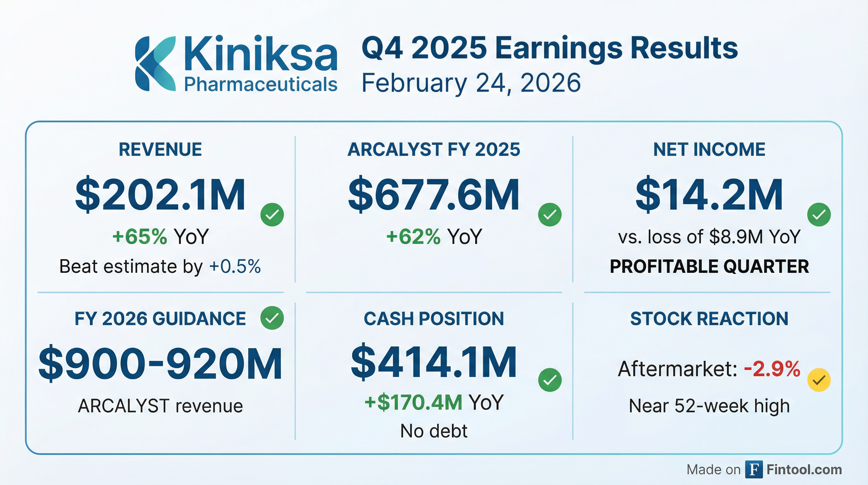868x485 pixels.
Task: Click the +65% YoY revenue growth text
Action: pos(161,236)
